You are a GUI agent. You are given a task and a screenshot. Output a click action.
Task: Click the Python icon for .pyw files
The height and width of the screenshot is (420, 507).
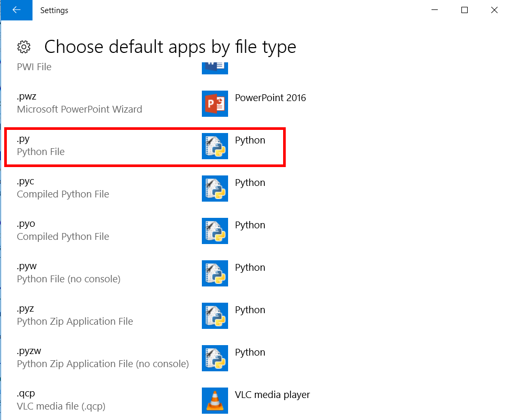point(214,273)
